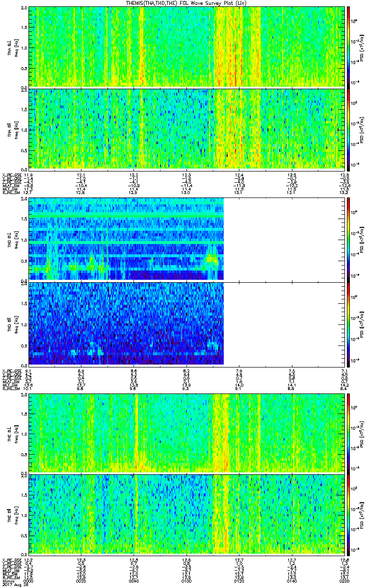The width and height of the screenshot is (368, 588).
Task: Click the '0020' time tick label
Action: 81,580
